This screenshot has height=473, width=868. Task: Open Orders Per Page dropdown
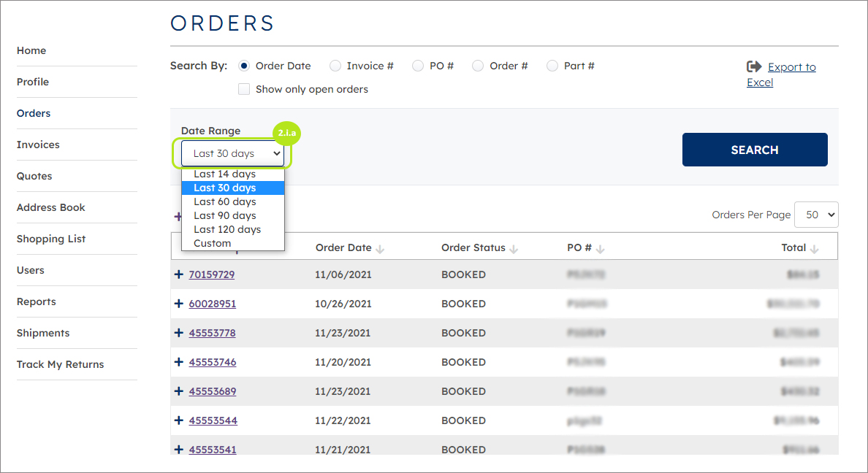click(816, 215)
